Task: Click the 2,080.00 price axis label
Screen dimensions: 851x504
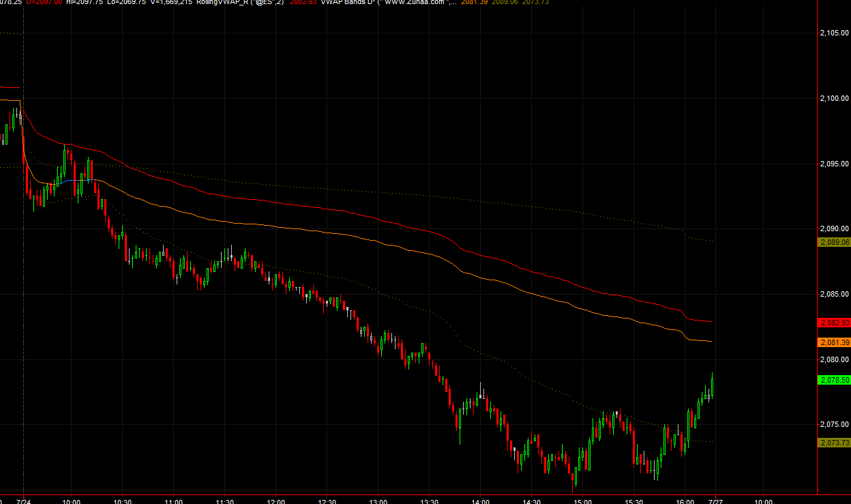Action: [x=834, y=359]
